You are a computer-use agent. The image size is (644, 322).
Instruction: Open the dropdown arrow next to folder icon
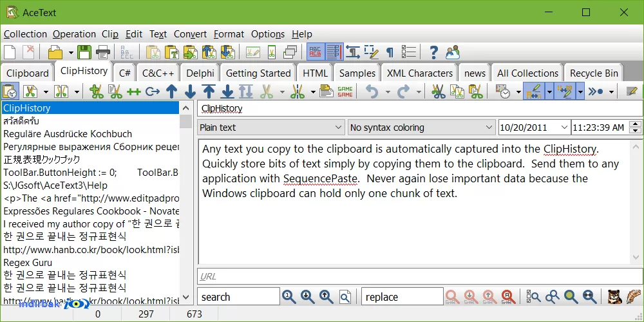(x=71, y=53)
